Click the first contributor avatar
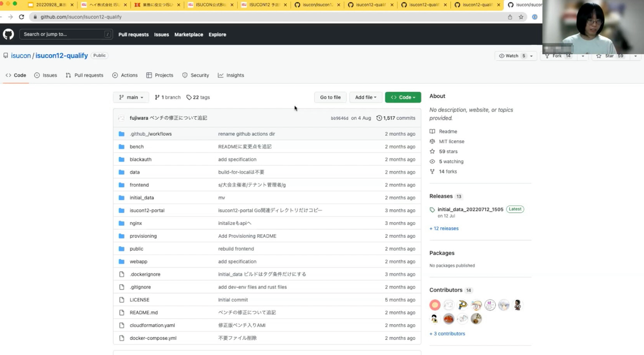 (435, 305)
